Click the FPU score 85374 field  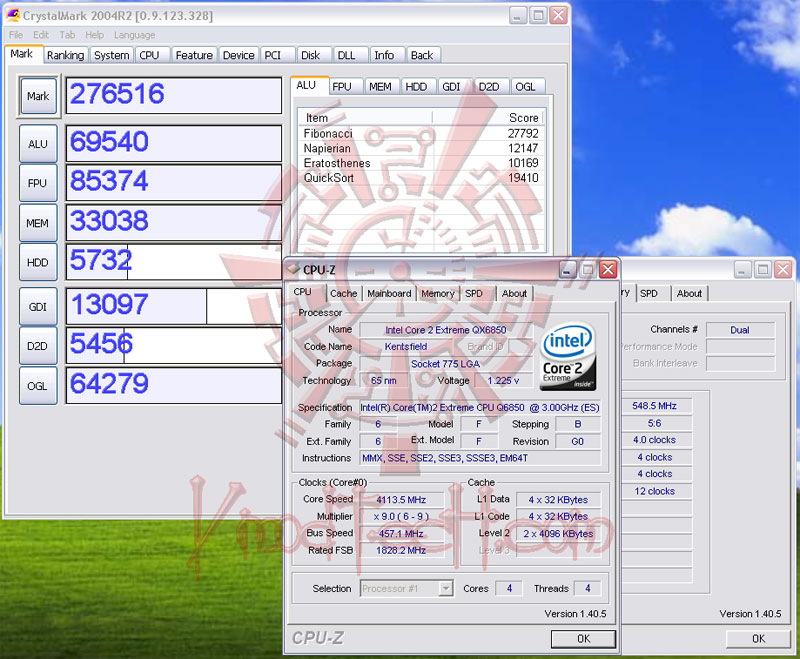174,183
